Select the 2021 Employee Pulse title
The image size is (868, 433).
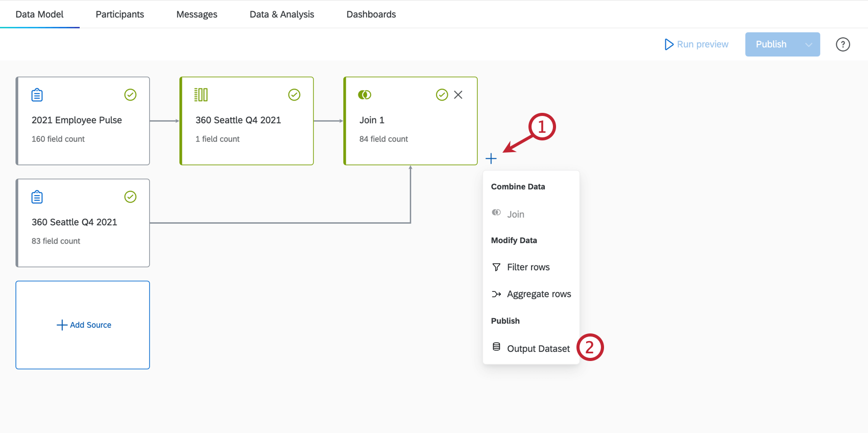[x=77, y=120]
